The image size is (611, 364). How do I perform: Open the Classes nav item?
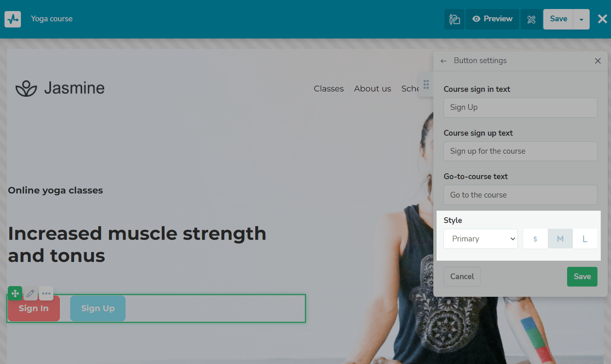click(329, 89)
